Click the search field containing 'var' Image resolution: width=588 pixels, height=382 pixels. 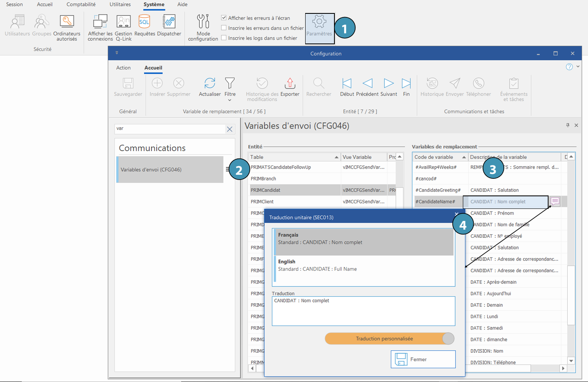click(x=170, y=129)
